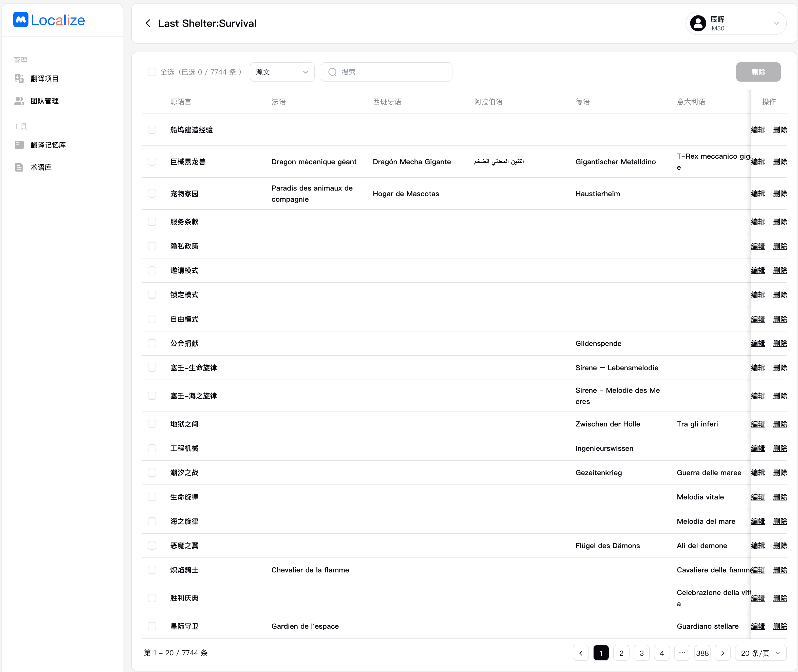Open 翻译项目 via its sidebar icon
Viewport: 798px width, 672px height.
19,79
